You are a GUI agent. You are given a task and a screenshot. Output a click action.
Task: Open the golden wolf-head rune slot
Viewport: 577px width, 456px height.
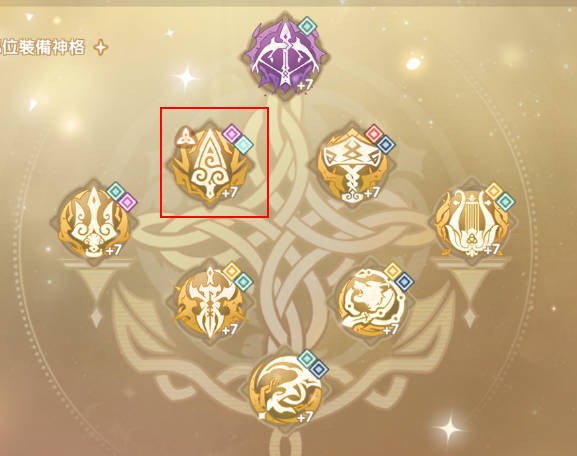click(x=372, y=303)
